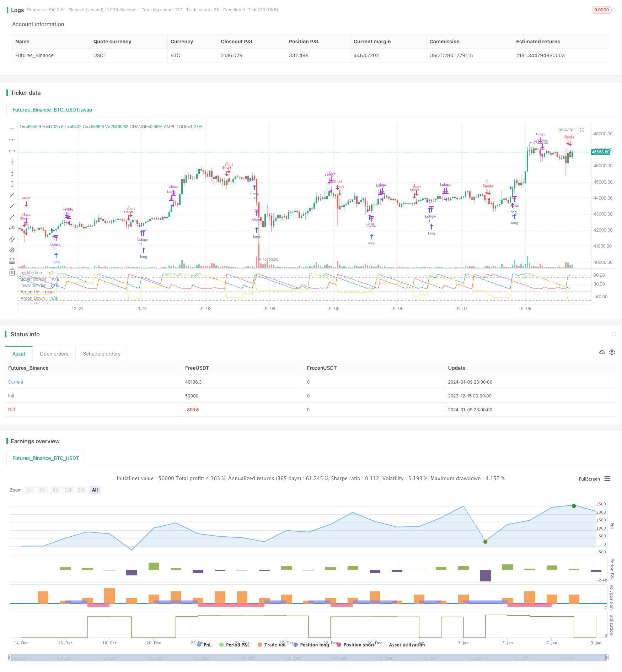Viewport: 622px width, 672px height.
Task: Select the diagonal ray line drawing tool
Action: pos(12,206)
